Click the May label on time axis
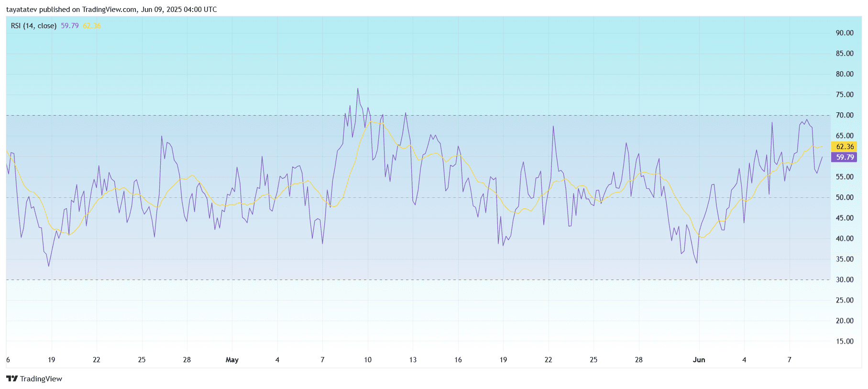This screenshot has height=389, width=868. point(232,360)
